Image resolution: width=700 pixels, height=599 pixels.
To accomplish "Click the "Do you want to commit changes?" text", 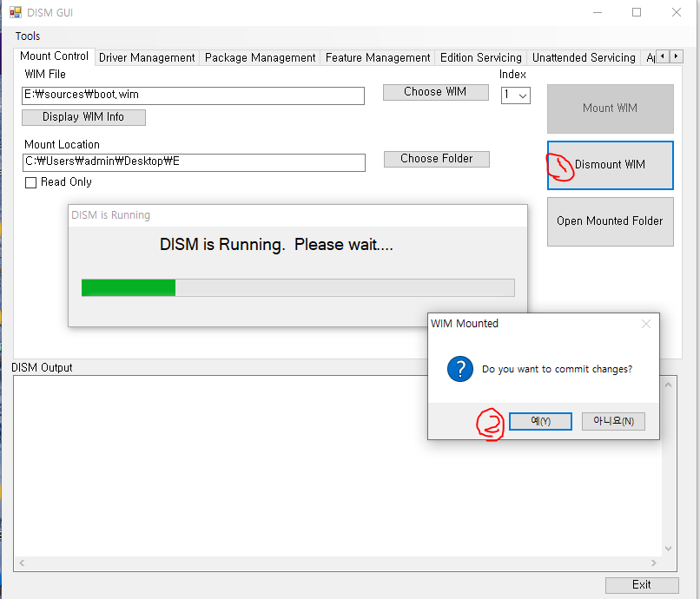I will tap(558, 370).
